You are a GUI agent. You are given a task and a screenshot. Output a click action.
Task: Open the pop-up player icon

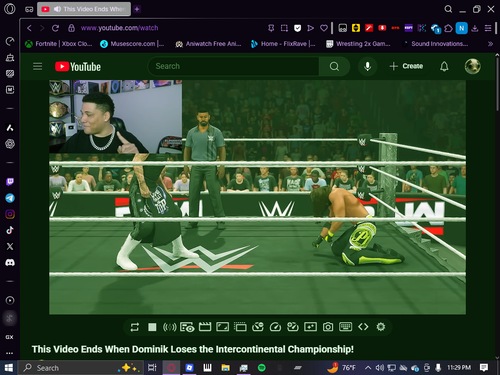240,327
